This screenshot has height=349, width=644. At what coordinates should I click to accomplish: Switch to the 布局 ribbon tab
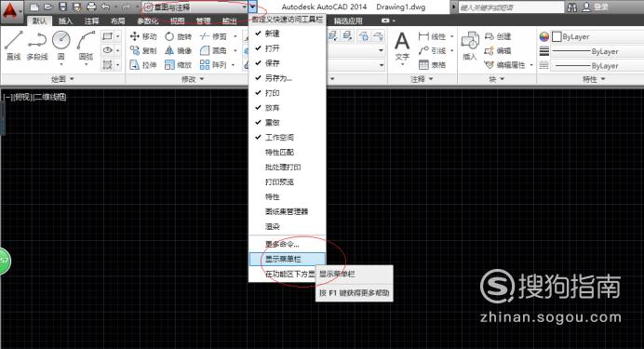click(118, 20)
